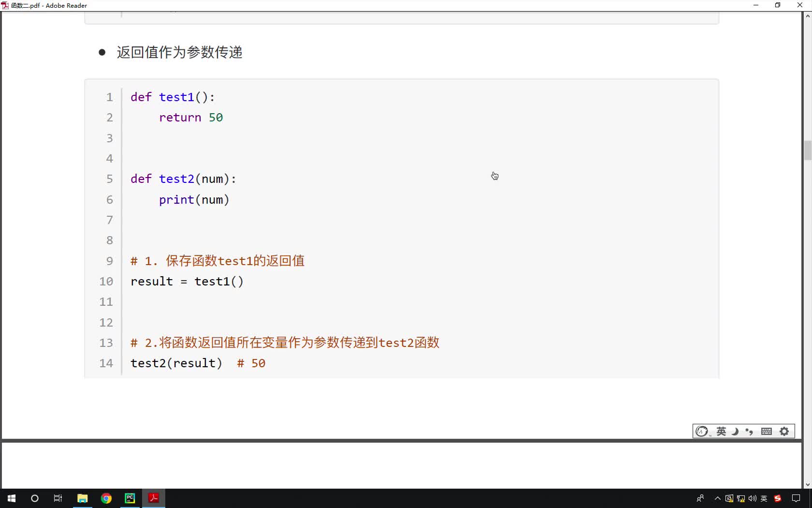Click the code line 'print(num)'

pos(194,200)
